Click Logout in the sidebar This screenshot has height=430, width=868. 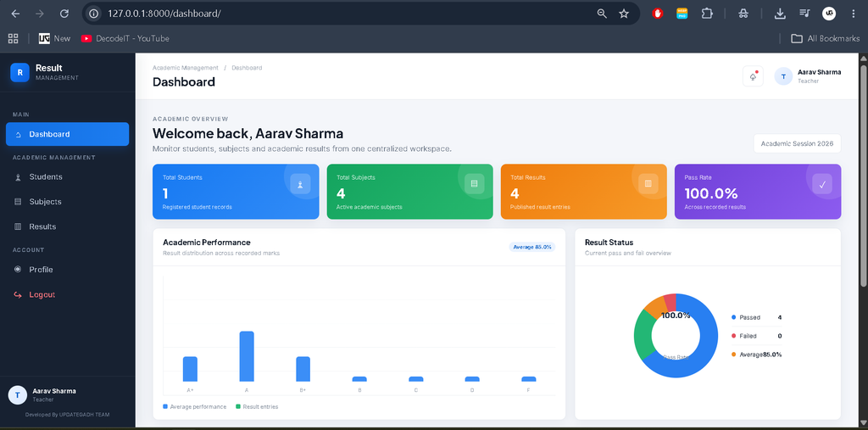(x=68, y=294)
